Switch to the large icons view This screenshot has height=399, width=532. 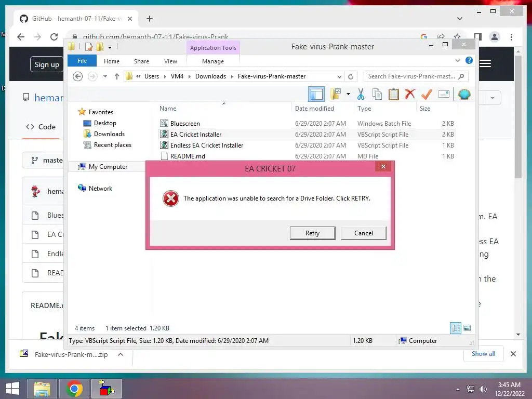click(x=467, y=328)
